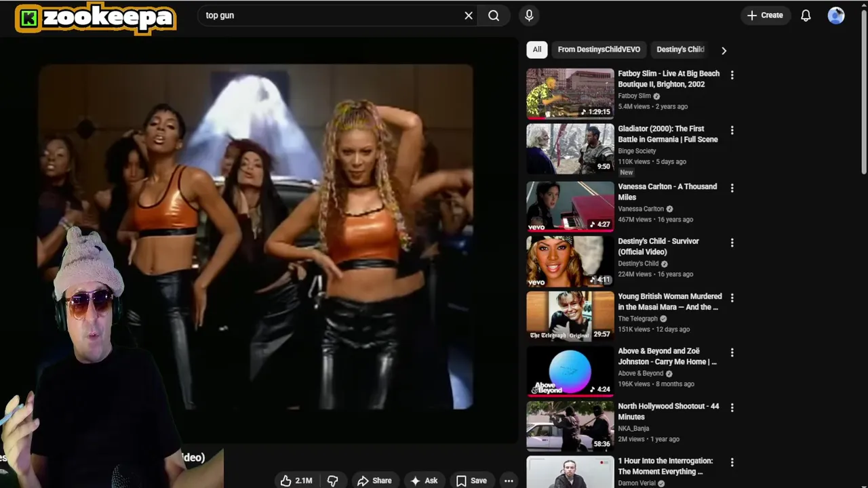Open the Fatboy Slim Big Beach Boutique thumbnail
868x488 pixels.
(x=570, y=94)
